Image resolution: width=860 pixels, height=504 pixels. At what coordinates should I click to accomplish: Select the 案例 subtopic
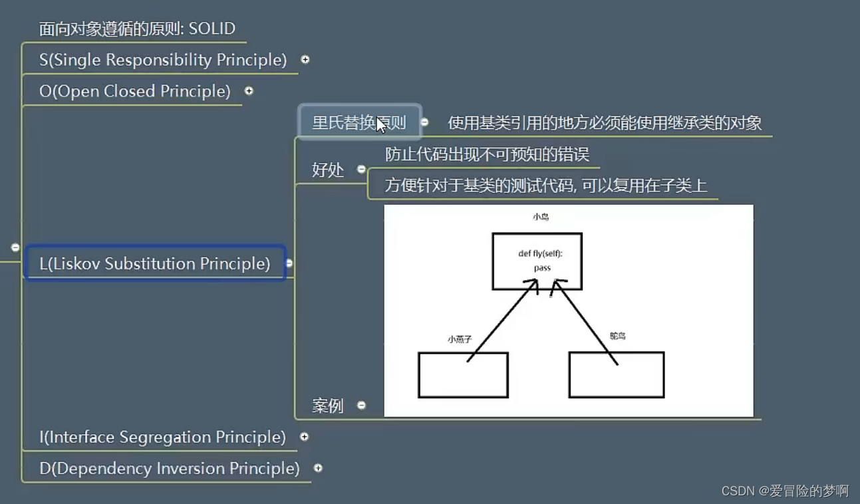(x=328, y=406)
